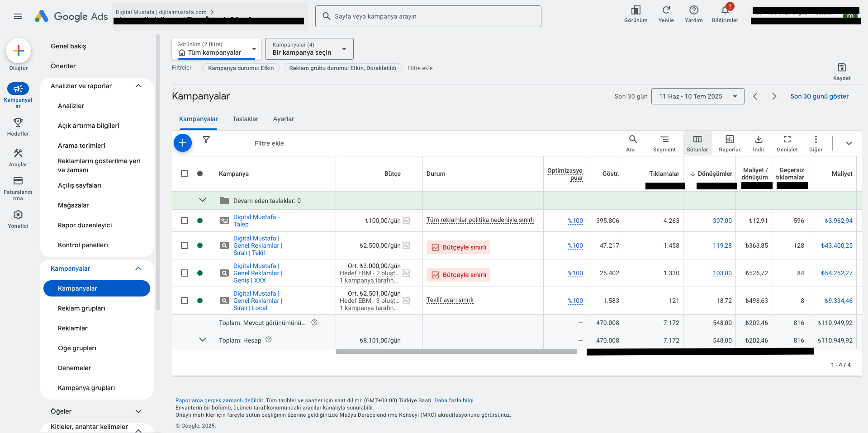Click the table filter funnel icon
868x433 pixels.
(x=206, y=140)
